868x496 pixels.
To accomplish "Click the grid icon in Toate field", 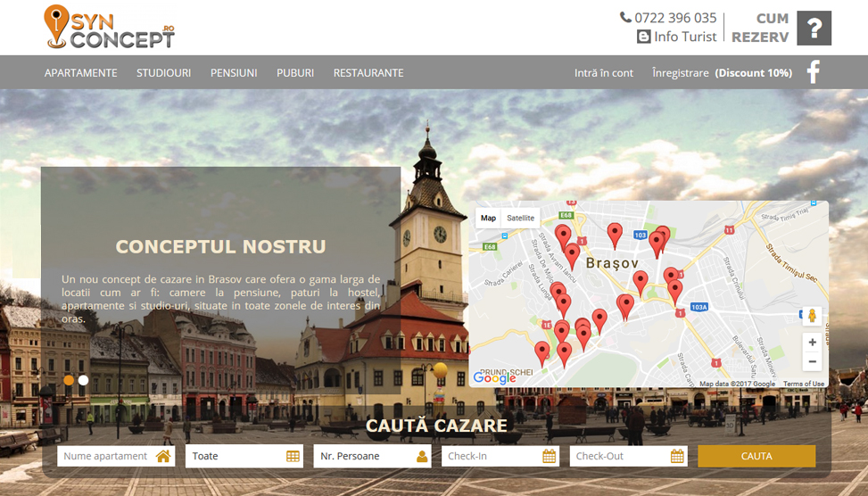I will pos(293,456).
